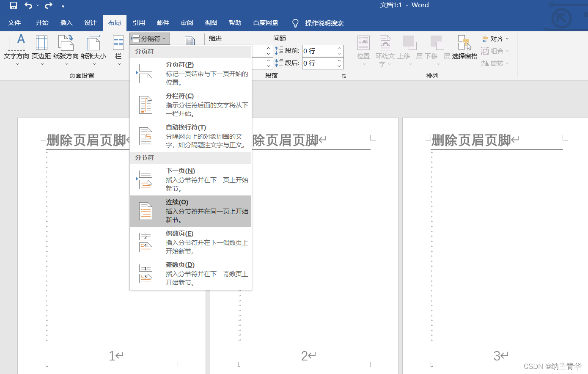Open the 页边距 margins tool

point(41,50)
